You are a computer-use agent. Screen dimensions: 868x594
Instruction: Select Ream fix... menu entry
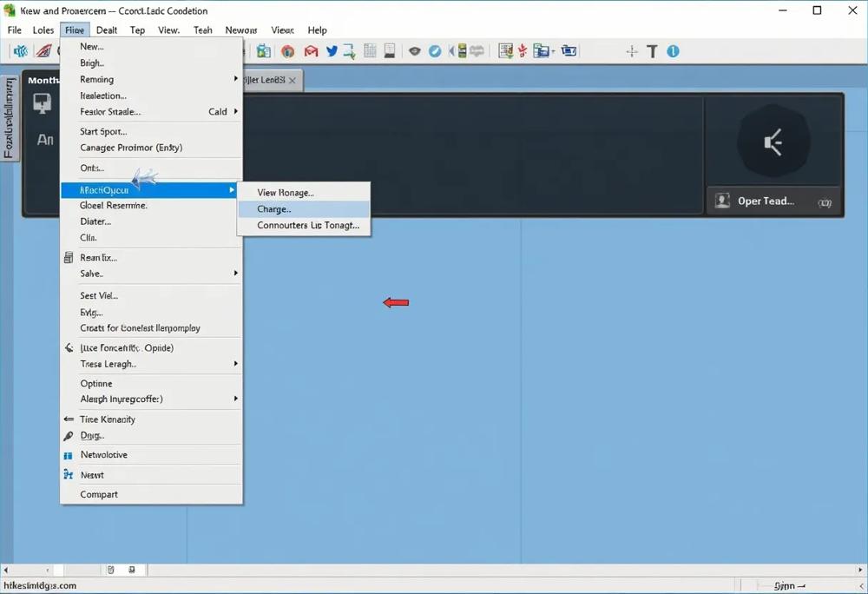pyautogui.click(x=151, y=257)
